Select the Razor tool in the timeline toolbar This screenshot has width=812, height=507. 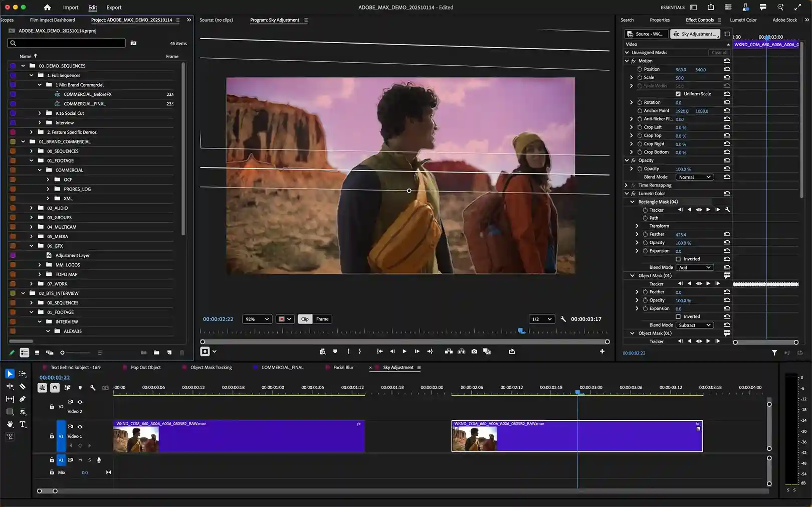tap(23, 387)
